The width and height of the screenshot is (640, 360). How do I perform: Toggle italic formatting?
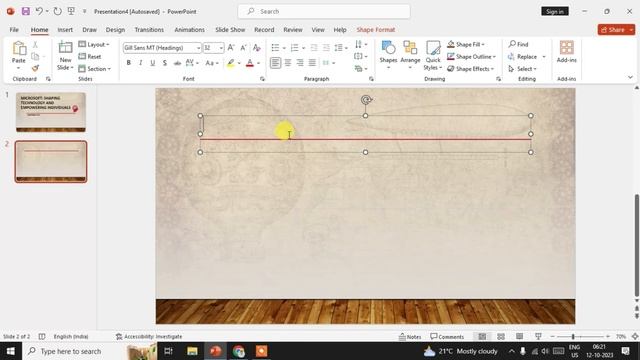click(140, 63)
